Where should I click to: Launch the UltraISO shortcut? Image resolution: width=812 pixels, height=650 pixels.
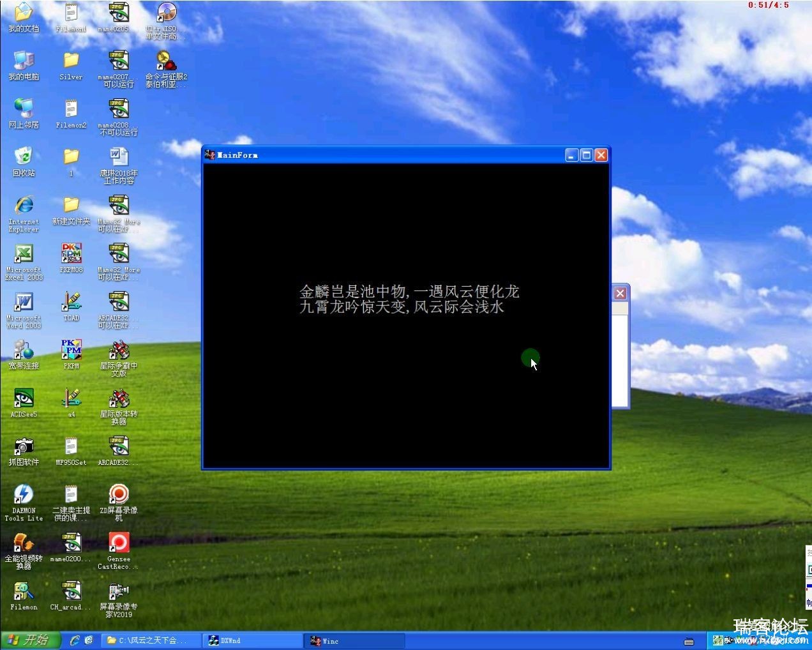coord(166,21)
